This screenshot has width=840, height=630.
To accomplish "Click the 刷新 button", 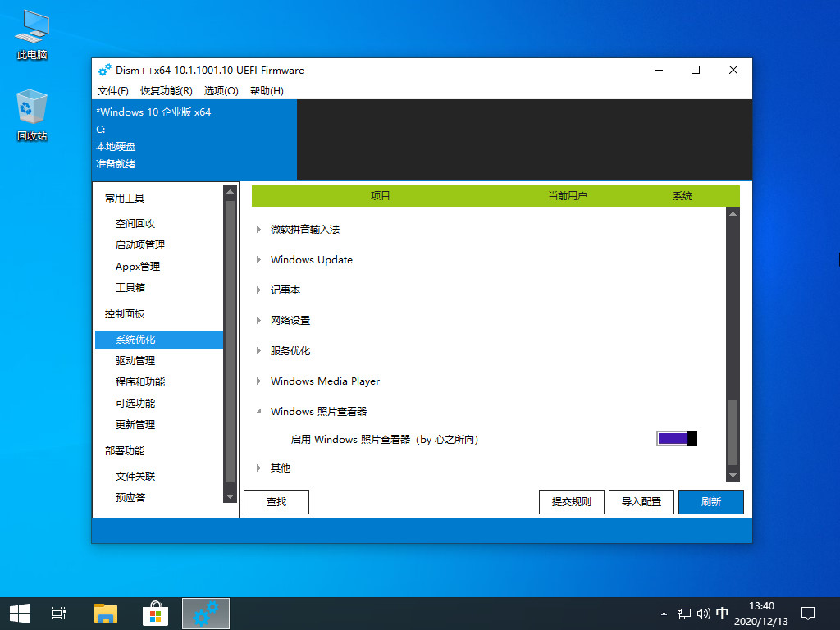I will pyautogui.click(x=710, y=501).
